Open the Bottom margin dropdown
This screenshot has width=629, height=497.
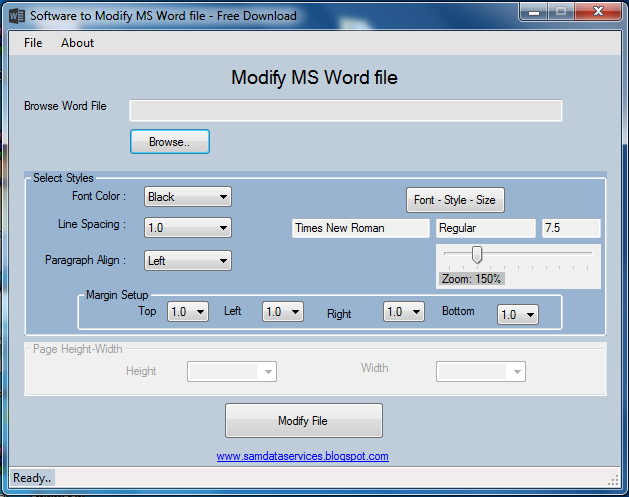tap(518, 314)
